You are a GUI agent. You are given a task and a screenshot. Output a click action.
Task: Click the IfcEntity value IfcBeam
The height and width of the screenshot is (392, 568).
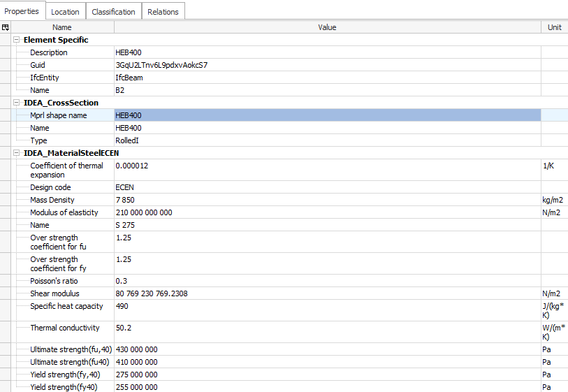tap(129, 78)
